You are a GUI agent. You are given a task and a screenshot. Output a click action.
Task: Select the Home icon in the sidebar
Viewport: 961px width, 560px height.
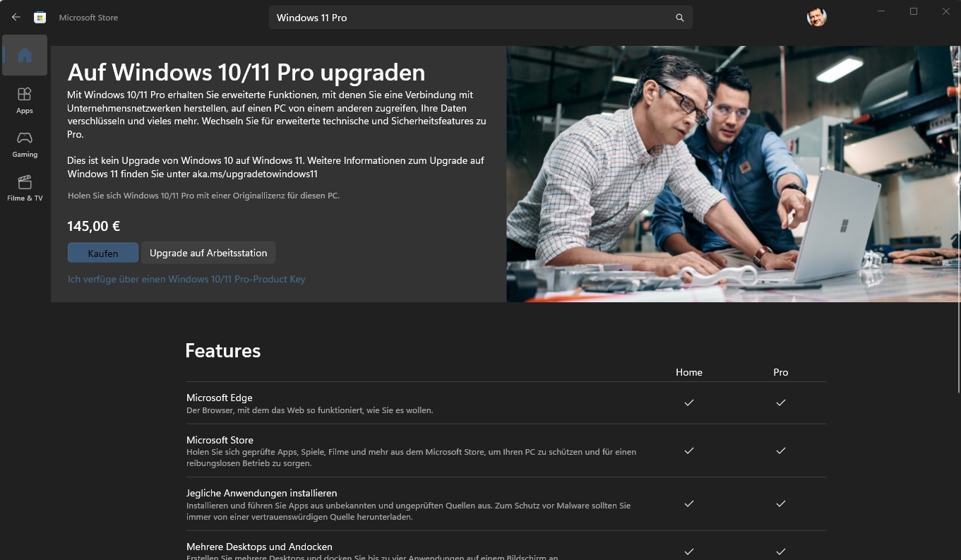(x=24, y=55)
